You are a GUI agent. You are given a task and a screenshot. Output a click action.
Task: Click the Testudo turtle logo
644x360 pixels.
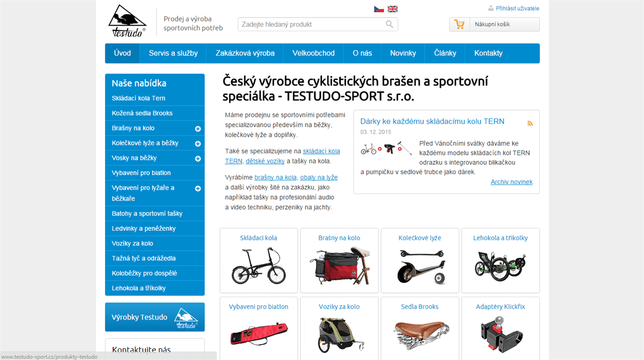tap(127, 21)
